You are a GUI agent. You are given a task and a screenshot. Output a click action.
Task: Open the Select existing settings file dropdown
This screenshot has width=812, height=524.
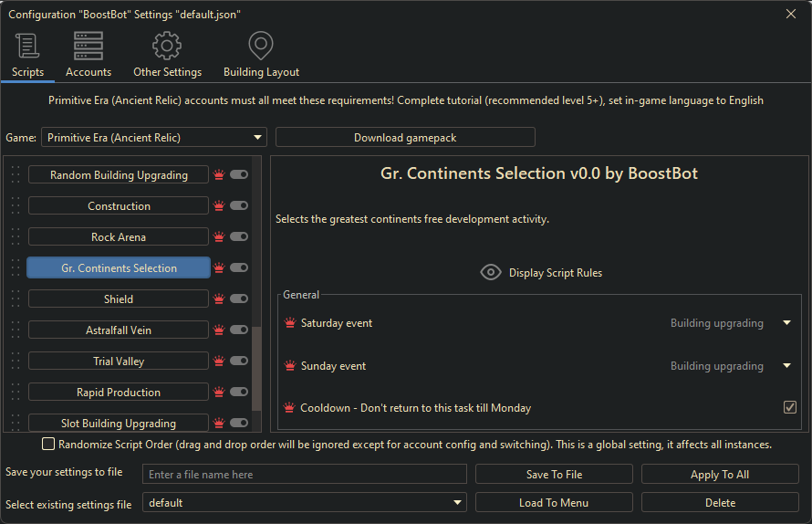click(304, 503)
